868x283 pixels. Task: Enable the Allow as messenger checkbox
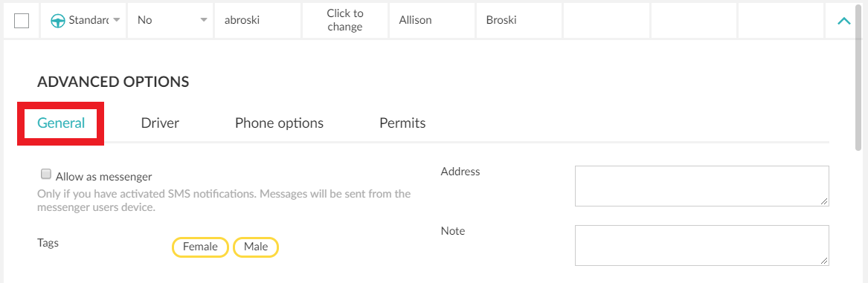point(47,175)
